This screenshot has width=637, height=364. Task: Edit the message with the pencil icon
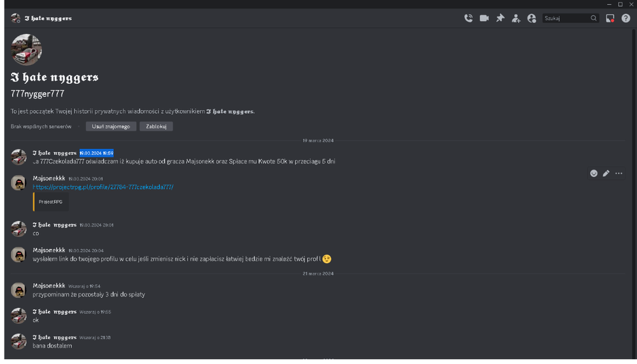point(606,174)
